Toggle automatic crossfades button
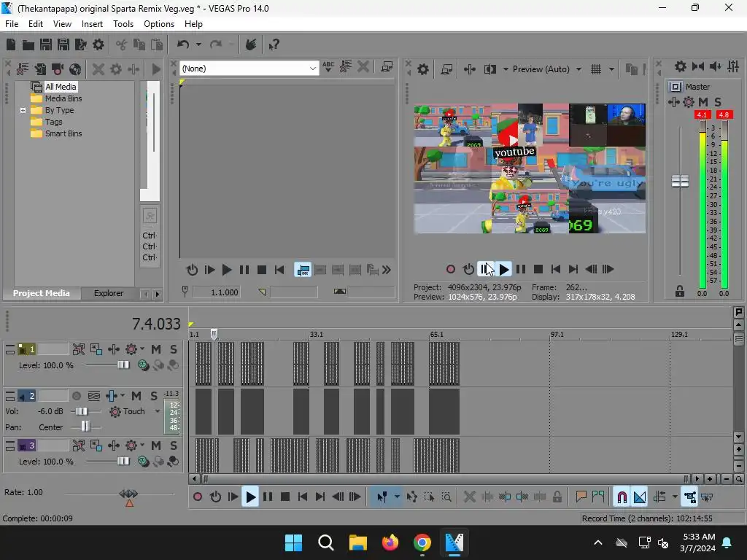The width and height of the screenshot is (747, 560). pyautogui.click(x=639, y=497)
